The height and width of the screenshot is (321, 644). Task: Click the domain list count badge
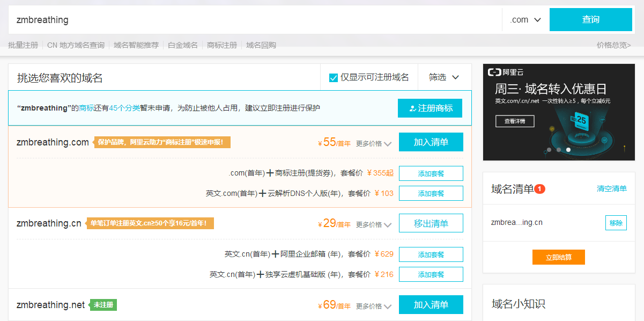click(540, 189)
